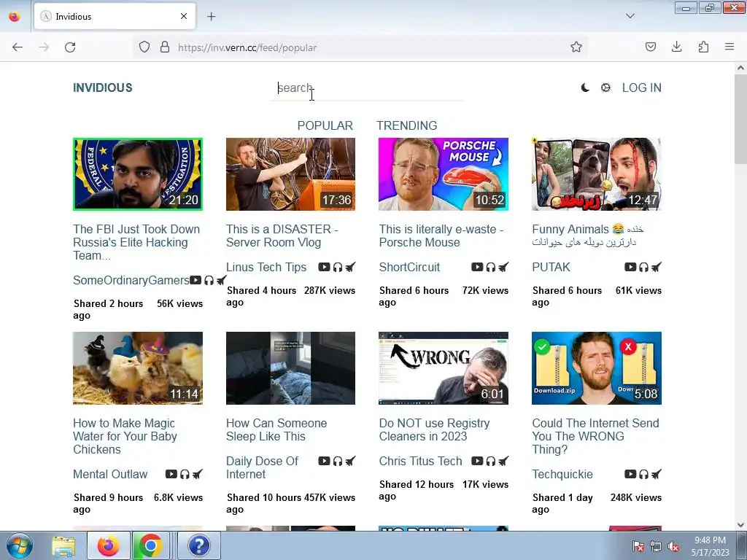Click the INVIDIOUS home link
747x560 pixels.
pos(102,87)
